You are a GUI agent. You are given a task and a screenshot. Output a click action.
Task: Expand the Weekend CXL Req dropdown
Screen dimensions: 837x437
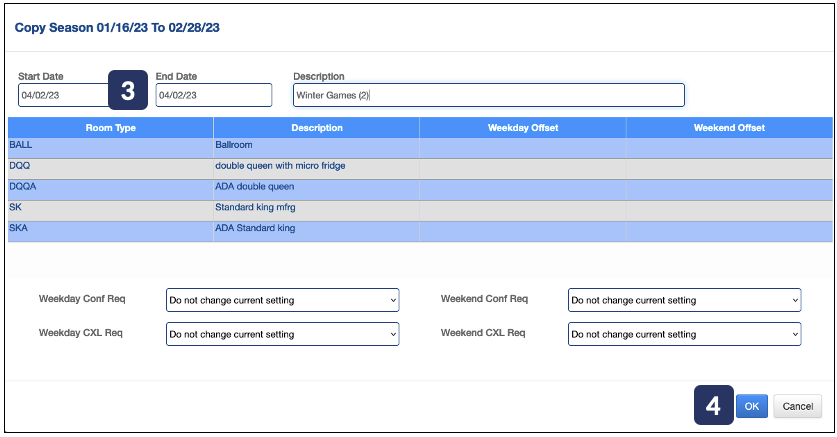(684, 334)
